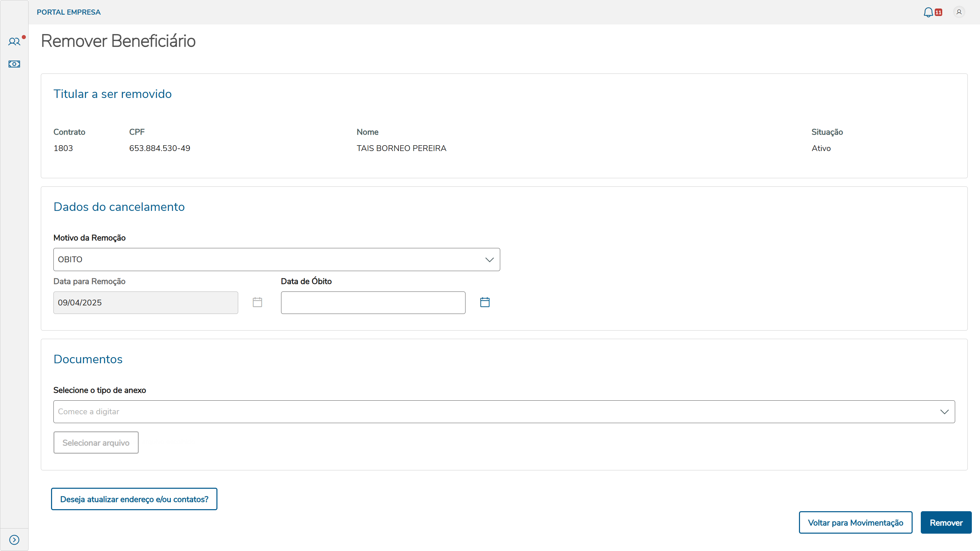The image size is (980, 551).
Task: Open the Motivo da Remoção dropdown
Action: tap(277, 259)
